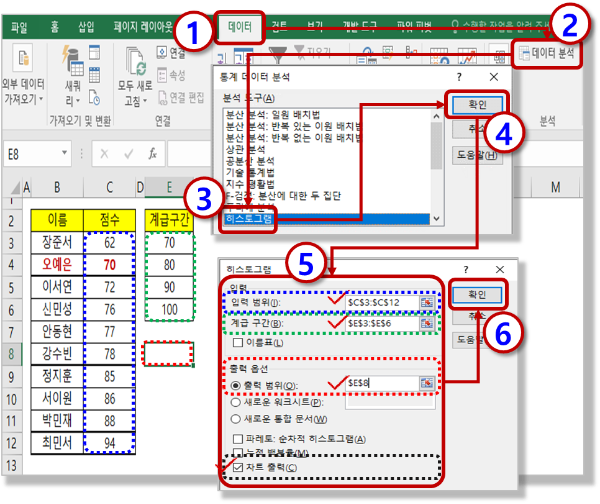Screen dimensions: 600x504
Task: Click 확인 in the 통계 데이터 분석 dialog
Action: (x=478, y=105)
